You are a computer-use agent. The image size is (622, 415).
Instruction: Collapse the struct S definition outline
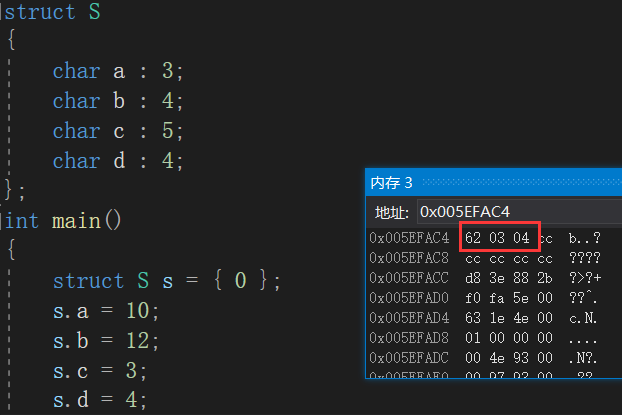click(x=2, y=12)
